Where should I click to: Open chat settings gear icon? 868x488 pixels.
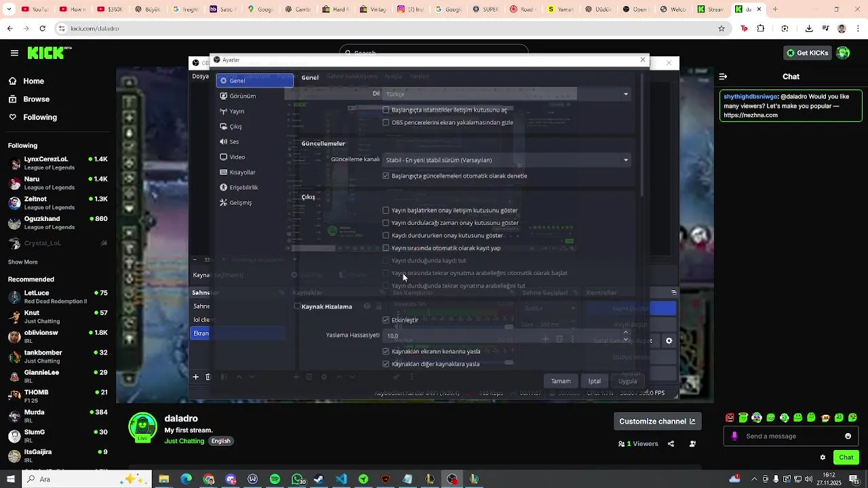[x=823, y=457]
